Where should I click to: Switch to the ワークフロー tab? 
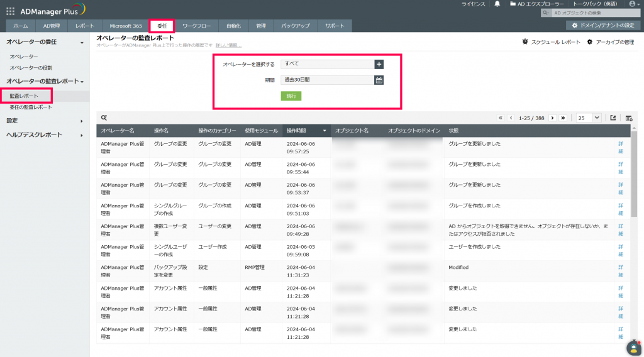pyautogui.click(x=196, y=26)
